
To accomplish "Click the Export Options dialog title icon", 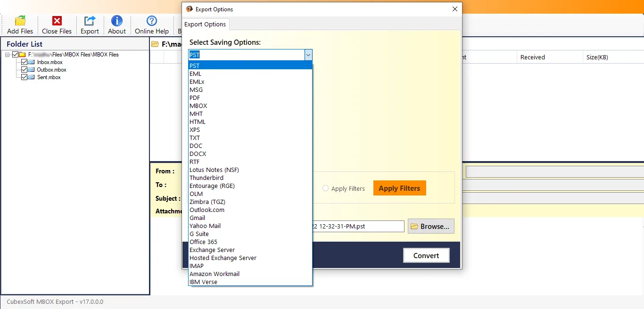I will 190,9.
